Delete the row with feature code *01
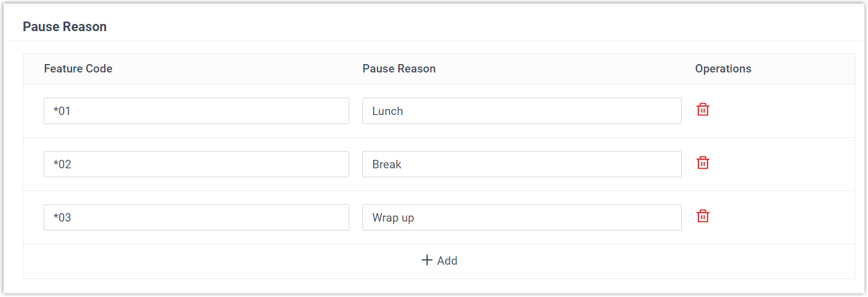Screen dimensions: 868x297 (x=703, y=110)
